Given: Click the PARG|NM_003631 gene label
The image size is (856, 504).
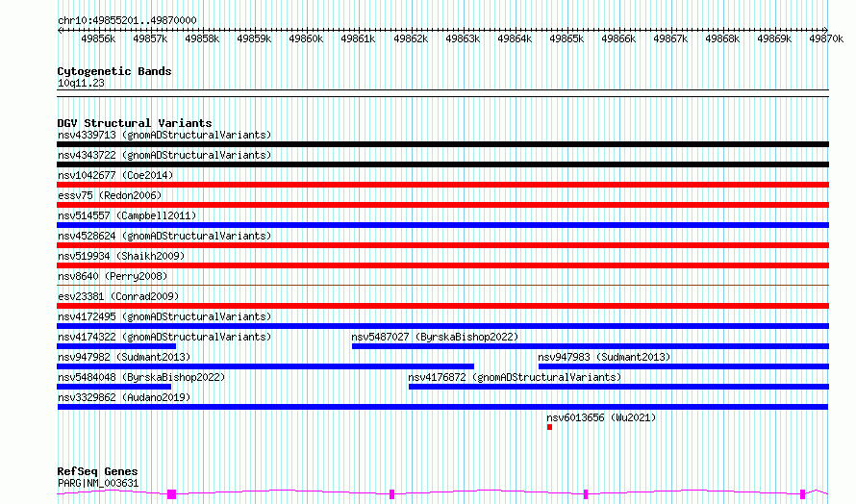Looking at the screenshot, I should [98, 483].
